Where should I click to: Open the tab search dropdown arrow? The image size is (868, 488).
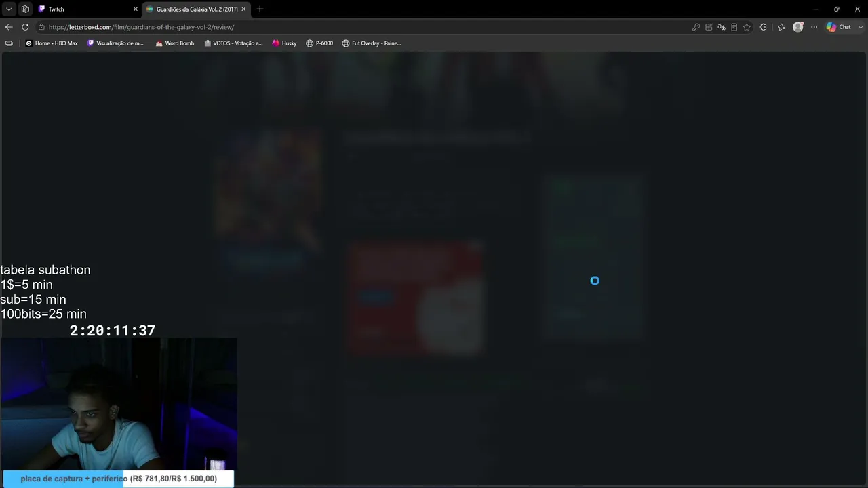tap(9, 9)
